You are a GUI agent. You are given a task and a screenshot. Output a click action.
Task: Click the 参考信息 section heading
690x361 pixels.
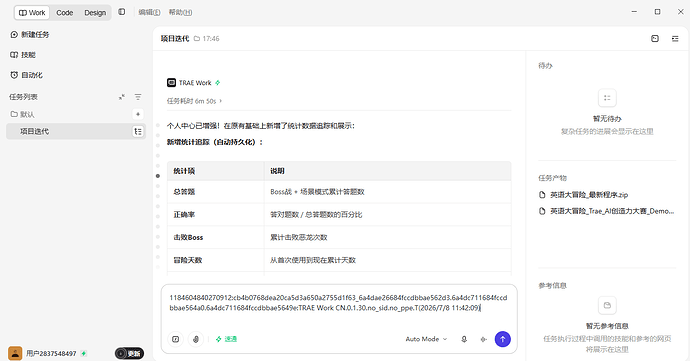[552, 285]
